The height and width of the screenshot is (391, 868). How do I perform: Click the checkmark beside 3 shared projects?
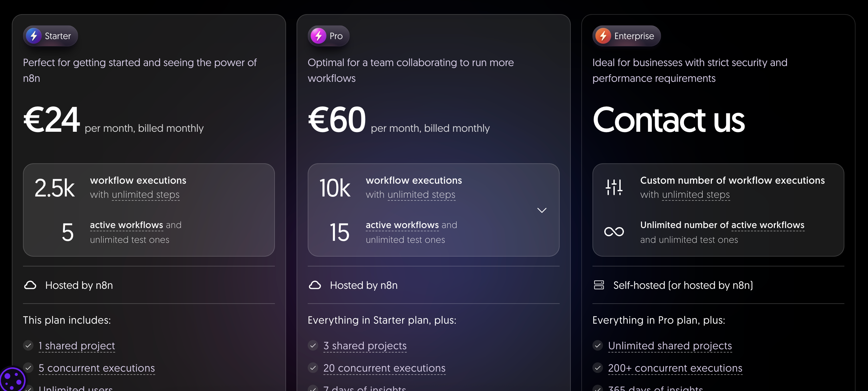pyautogui.click(x=313, y=345)
